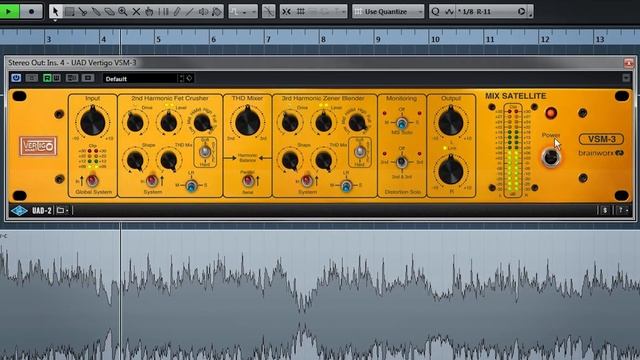Viewport: 640px width, 360px height.
Task: Click bar 9 on the timeline ruler
Action: tap(378, 39)
